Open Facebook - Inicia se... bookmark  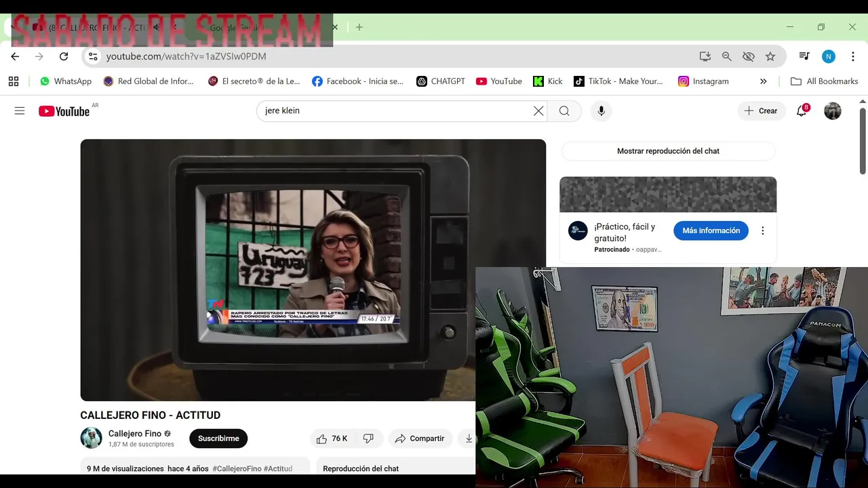[x=358, y=81]
